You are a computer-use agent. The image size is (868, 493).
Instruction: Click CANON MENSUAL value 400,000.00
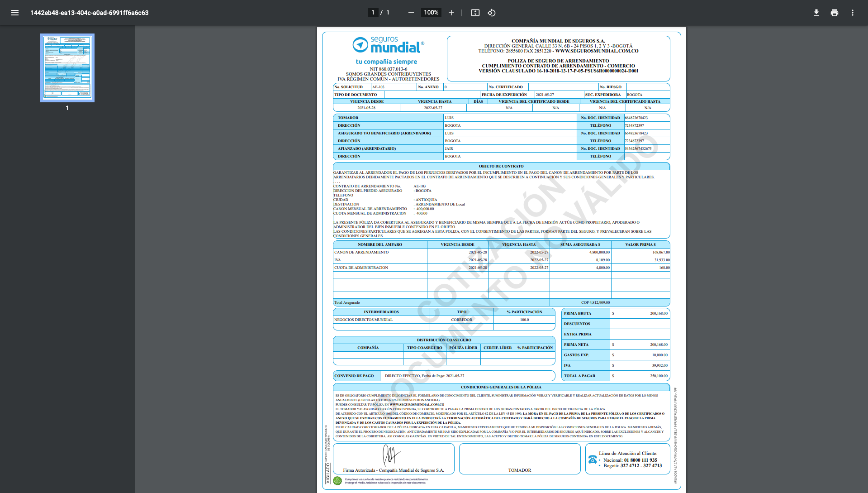coord(425,209)
